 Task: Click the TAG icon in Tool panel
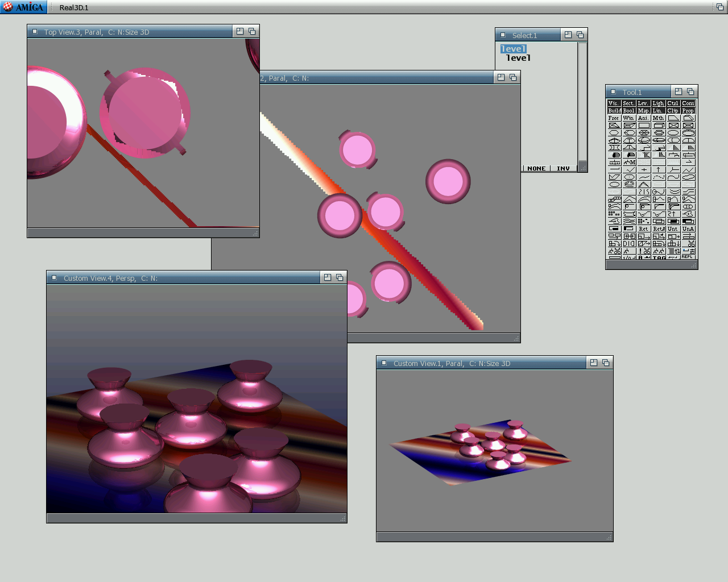659,257
